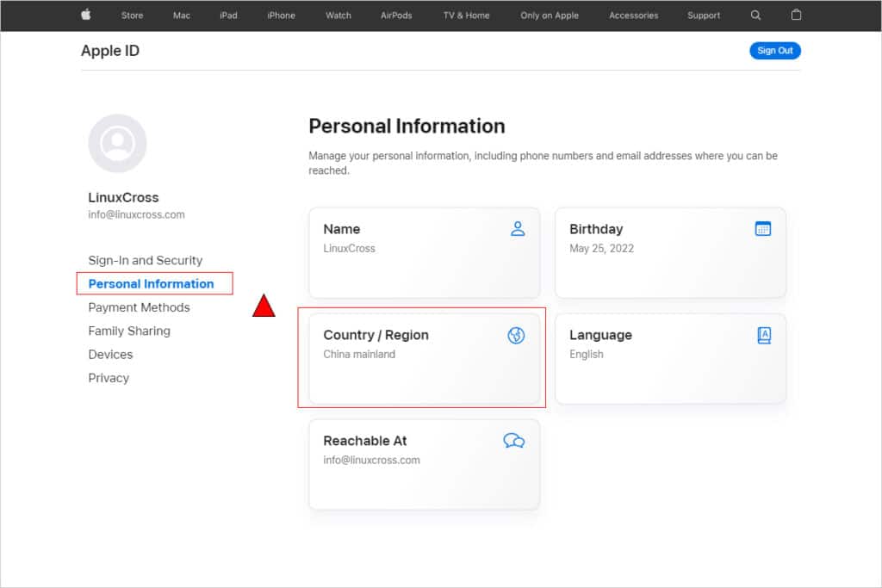Open the iPad menu
The width and height of the screenshot is (882, 588).
click(228, 15)
